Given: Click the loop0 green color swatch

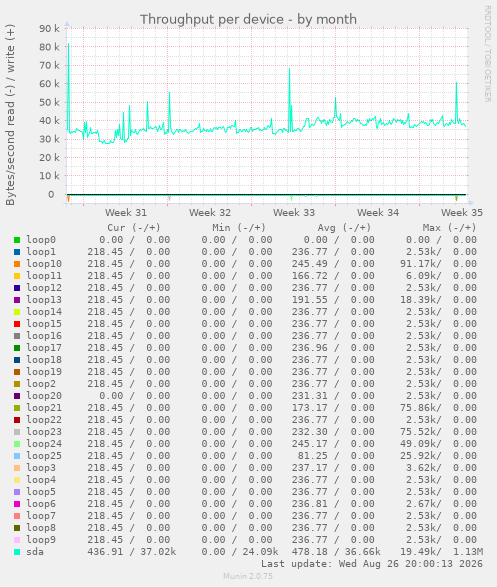Looking at the screenshot, I should click(17, 240).
